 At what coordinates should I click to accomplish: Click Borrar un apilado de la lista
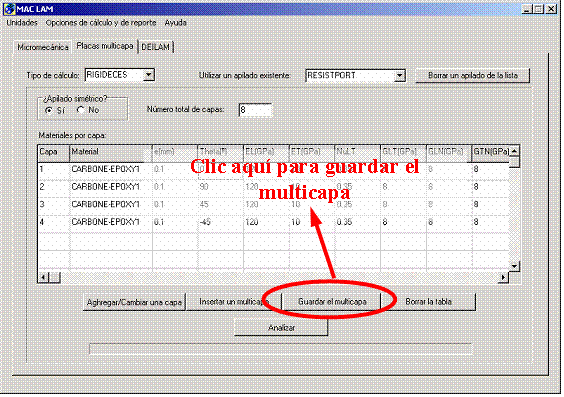(x=473, y=76)
